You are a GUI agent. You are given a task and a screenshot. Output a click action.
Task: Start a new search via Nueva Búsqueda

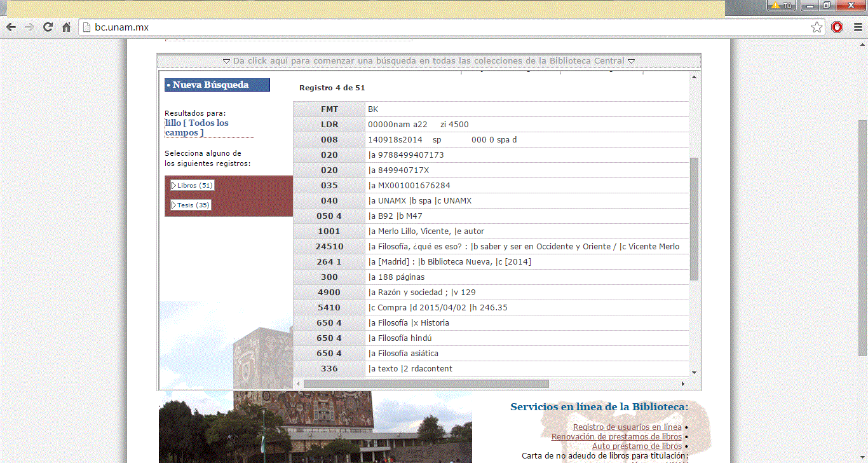(x=217, y=85)
